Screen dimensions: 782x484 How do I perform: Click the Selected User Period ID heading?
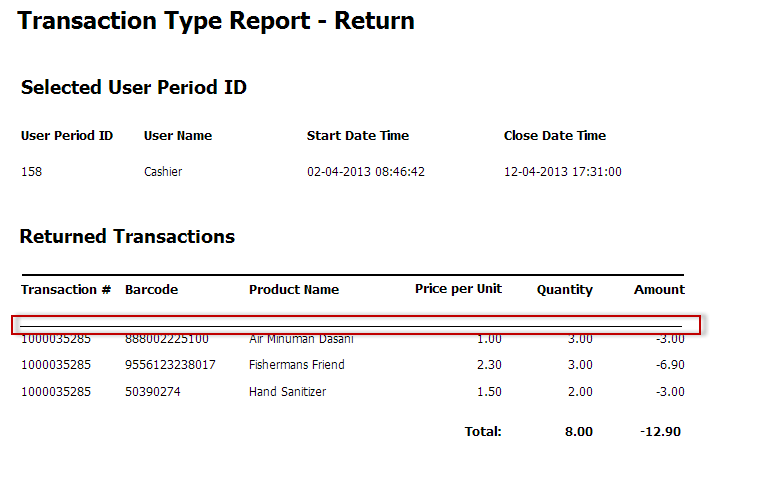pos(134,88)
